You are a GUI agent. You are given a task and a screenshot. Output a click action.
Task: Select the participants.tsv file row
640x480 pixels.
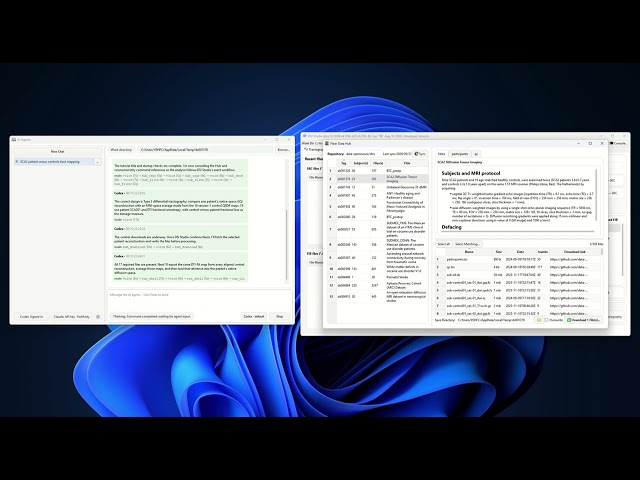point(518,259)
